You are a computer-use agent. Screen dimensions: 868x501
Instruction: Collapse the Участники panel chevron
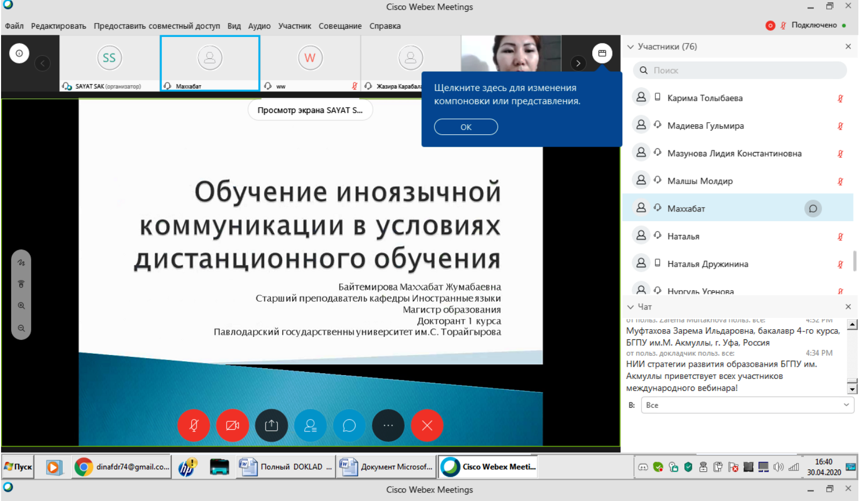(630, 47)
